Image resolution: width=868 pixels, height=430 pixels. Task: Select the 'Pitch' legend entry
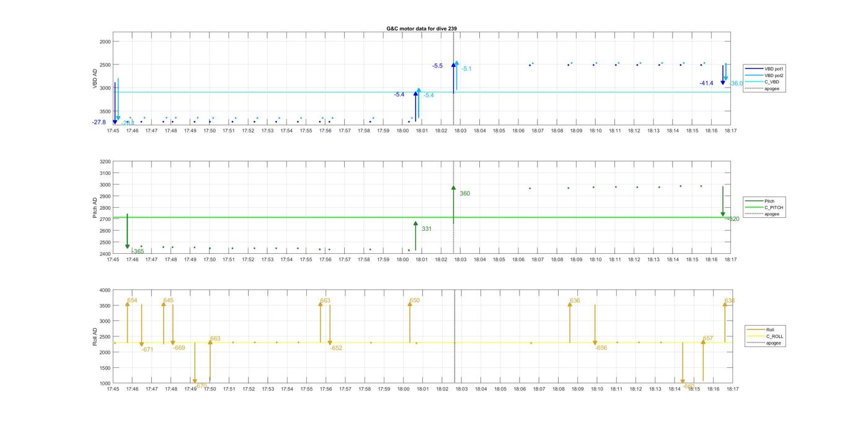[x=769, y=201]
